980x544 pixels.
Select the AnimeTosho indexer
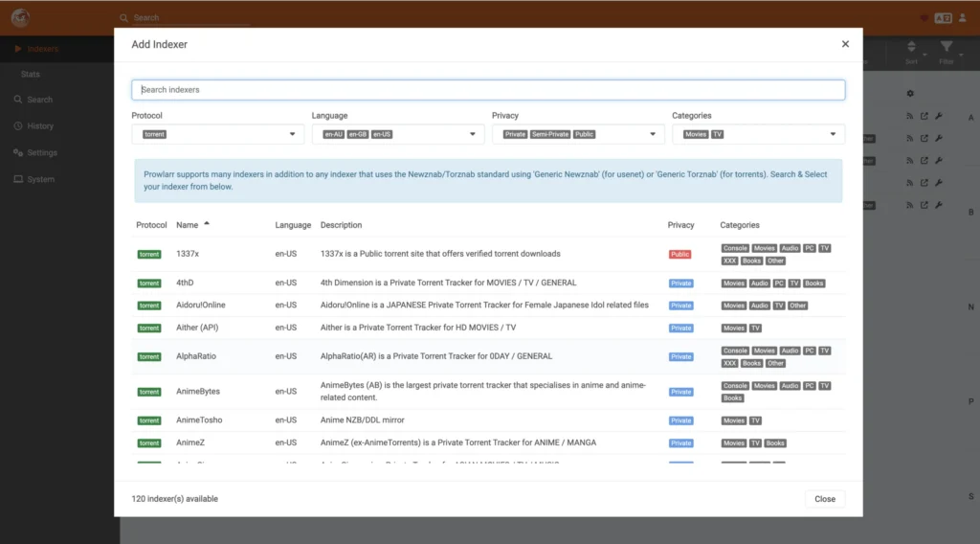488,420
